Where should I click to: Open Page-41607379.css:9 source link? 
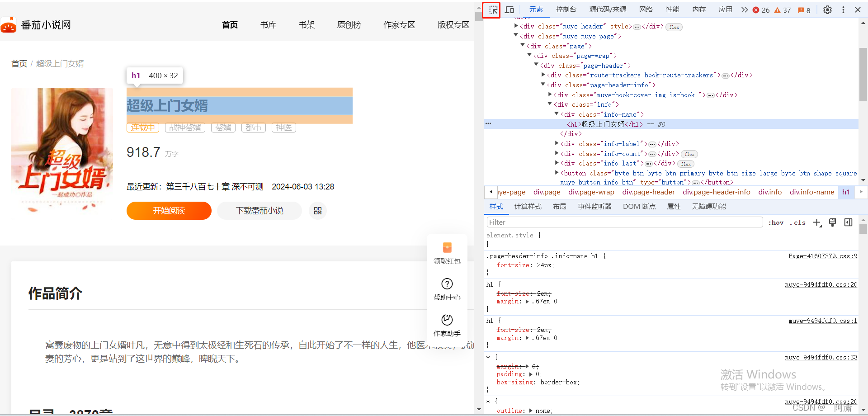coord(823,256)
